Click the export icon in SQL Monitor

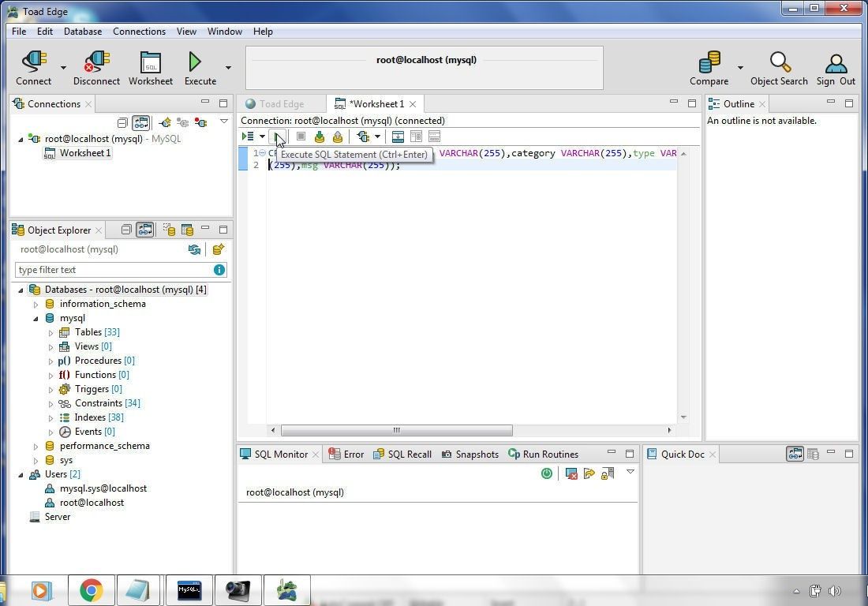coord(589,473)
